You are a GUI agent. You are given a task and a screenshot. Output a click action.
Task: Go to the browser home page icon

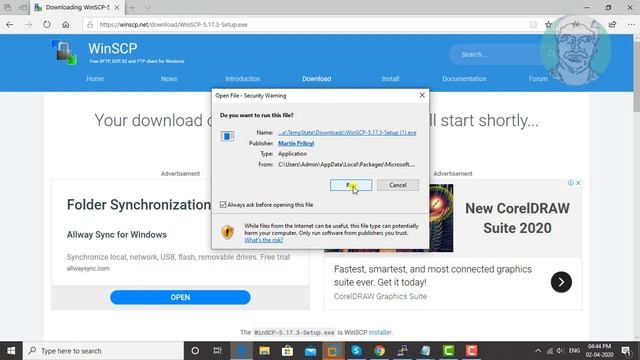(x=66, y=24)
